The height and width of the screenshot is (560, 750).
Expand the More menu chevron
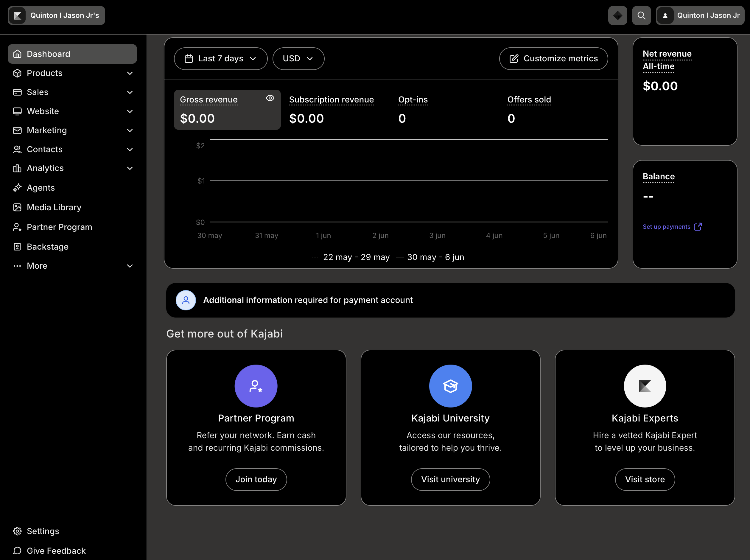tap(130, 266)
